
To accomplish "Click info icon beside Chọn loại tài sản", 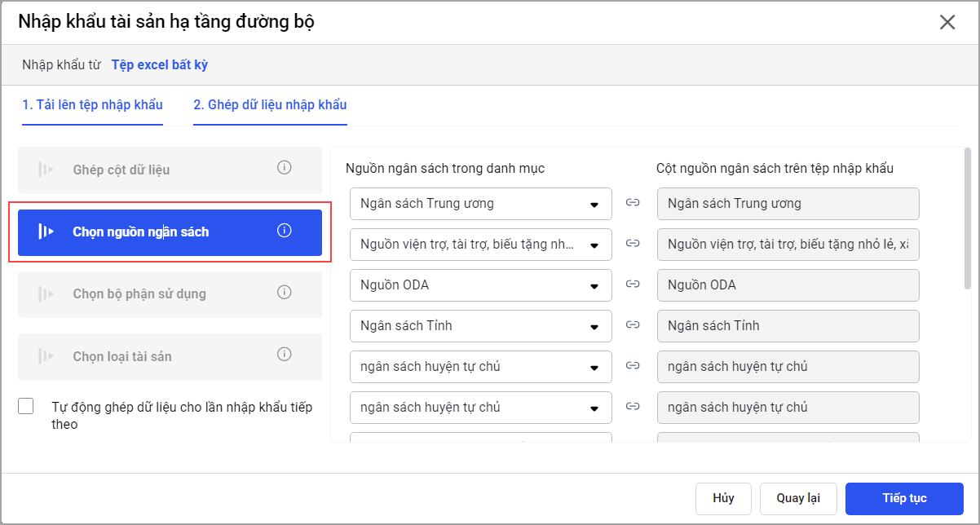I will 284,355.
